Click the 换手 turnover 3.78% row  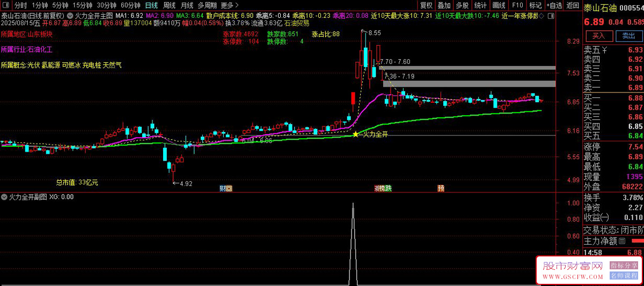pos(613,197)
